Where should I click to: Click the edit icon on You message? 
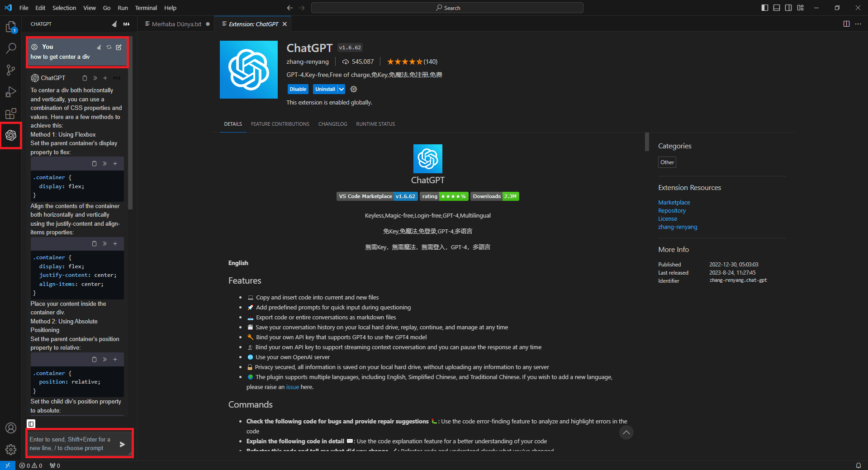tap(119, 47)
